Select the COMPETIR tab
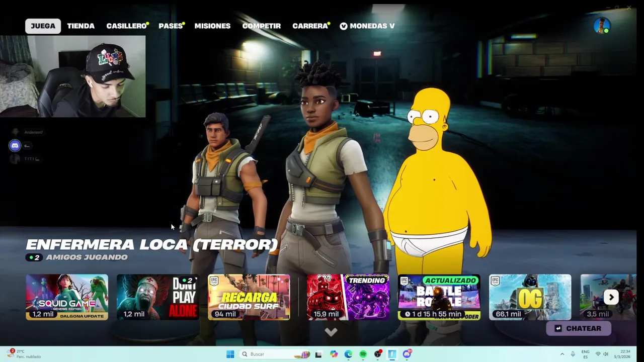This screenshot has width=644, height=362. (261, 26)
